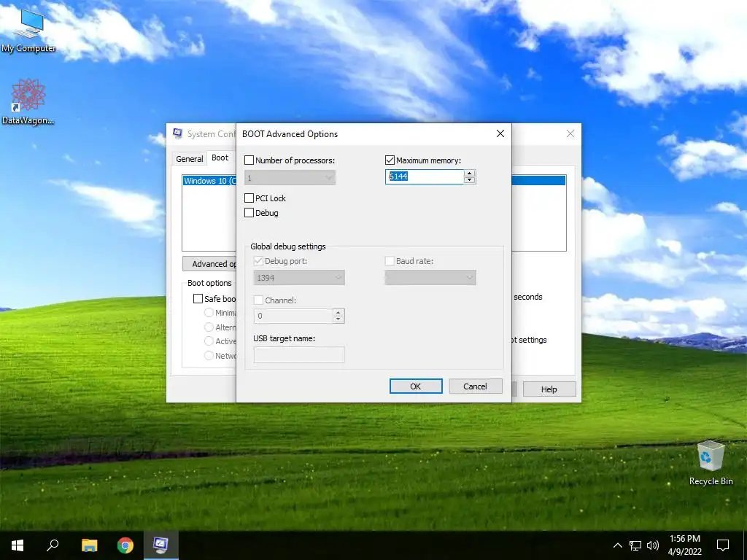Image resolution: width=747 pixels, height=560 pixels.
Task: Enable the Number of processors checkbox
Action: coord(249,160)
